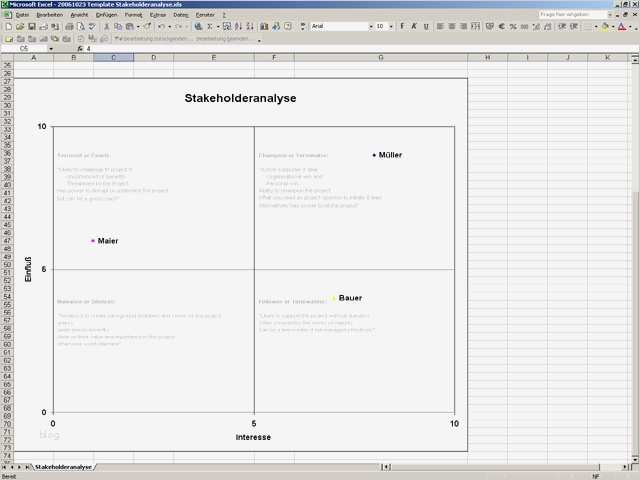
Task: Select column G header
Action: 381,58
